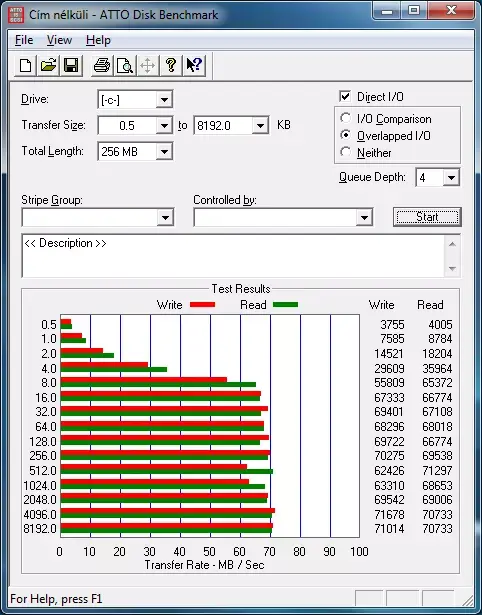482x615 pixels.
Task: Maximize the ATTO Disk Benchmark window
Action: [x=414, y=11]
